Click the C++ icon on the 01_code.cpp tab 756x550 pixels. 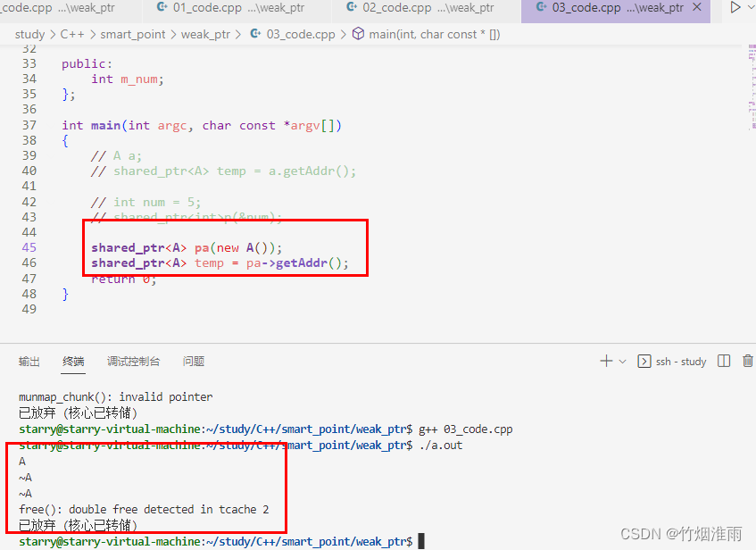(x=162, y=7)
